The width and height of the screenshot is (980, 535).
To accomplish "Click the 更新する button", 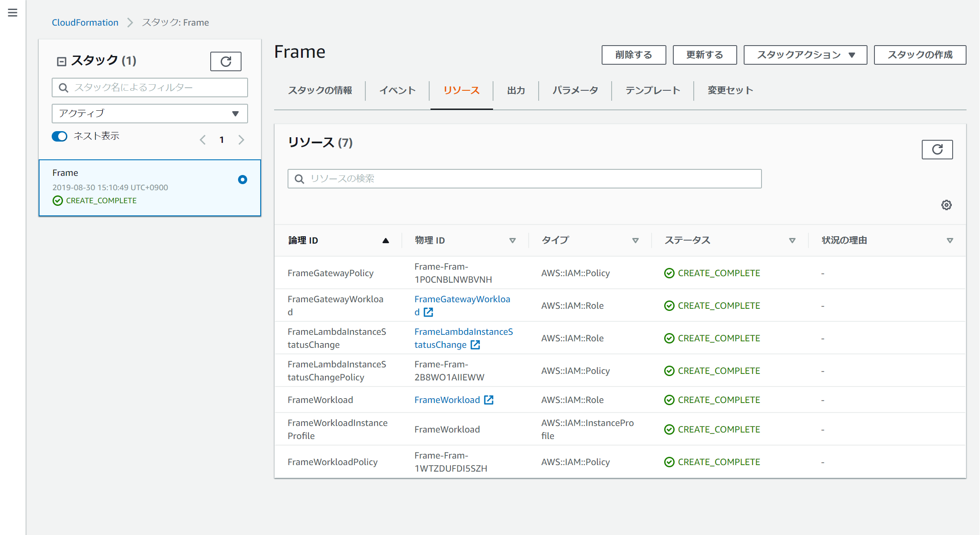I will coord(705,55).
